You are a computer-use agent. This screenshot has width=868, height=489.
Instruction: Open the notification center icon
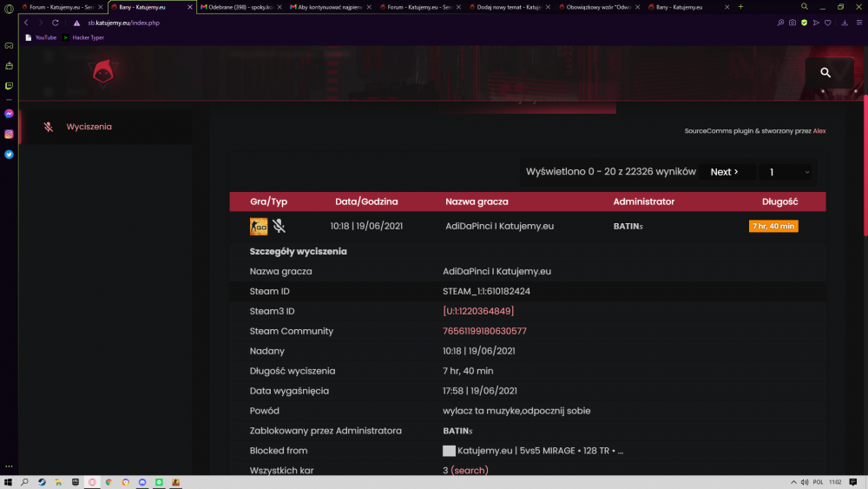pos(853,482)
